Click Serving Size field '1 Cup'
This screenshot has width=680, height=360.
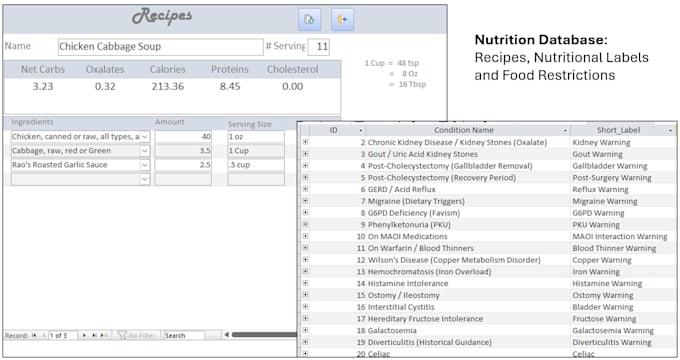[x=256, y=151]
